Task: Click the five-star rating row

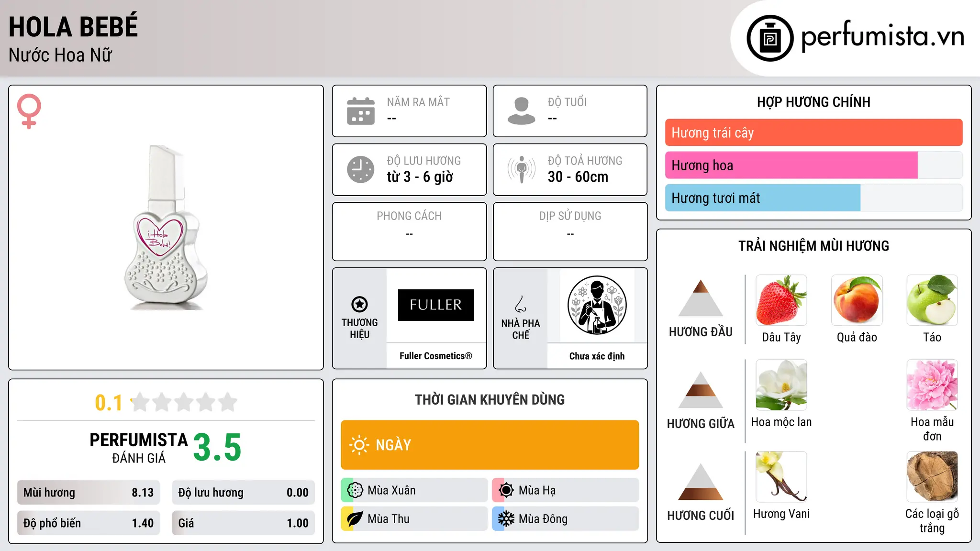Action: (184, 402)
